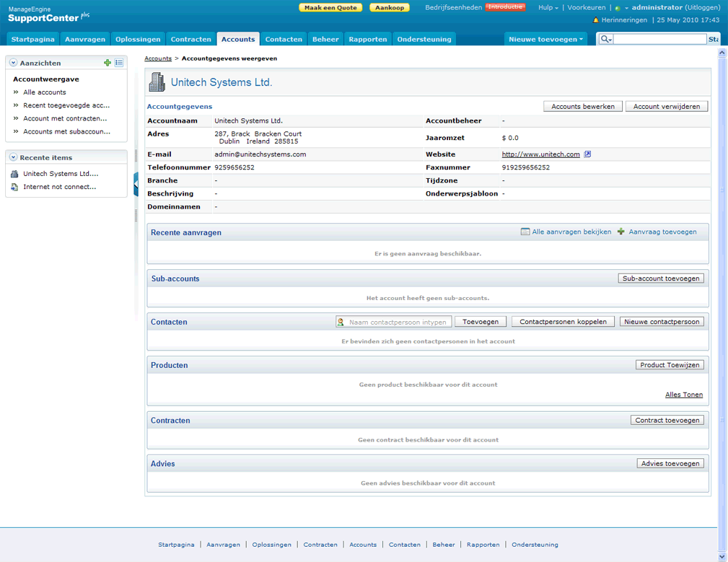Image resolution: width=728 pixels, height=562 pixels.
Task: Go to the Oplossingen tab
Action: tap(138, 39)
